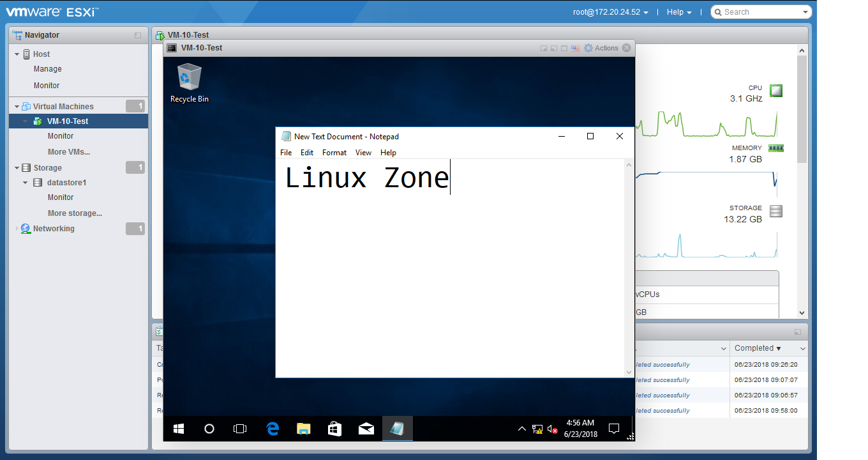This screenshot has height=460, width=868.
Task: Open the console Actions gear menu
Action: 601,48
